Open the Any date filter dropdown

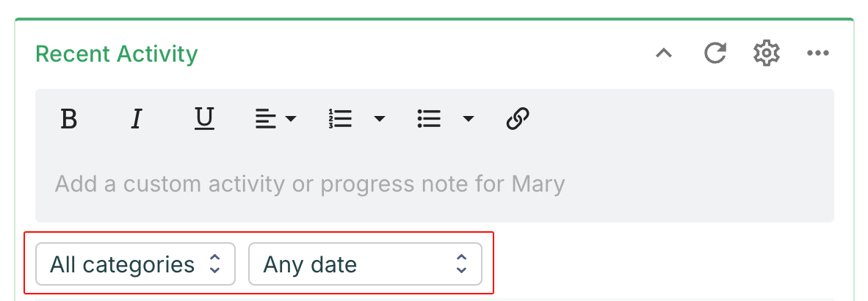[x=365, y=264]
